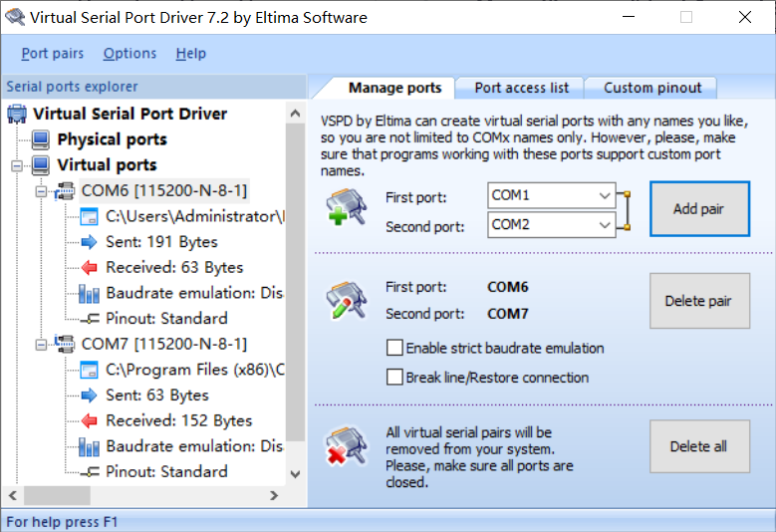Click the red Received arrow icon for 152 Bytes
Image resolution: width=776 pixels, height=532 pixels.
click(x=89, y=420)
